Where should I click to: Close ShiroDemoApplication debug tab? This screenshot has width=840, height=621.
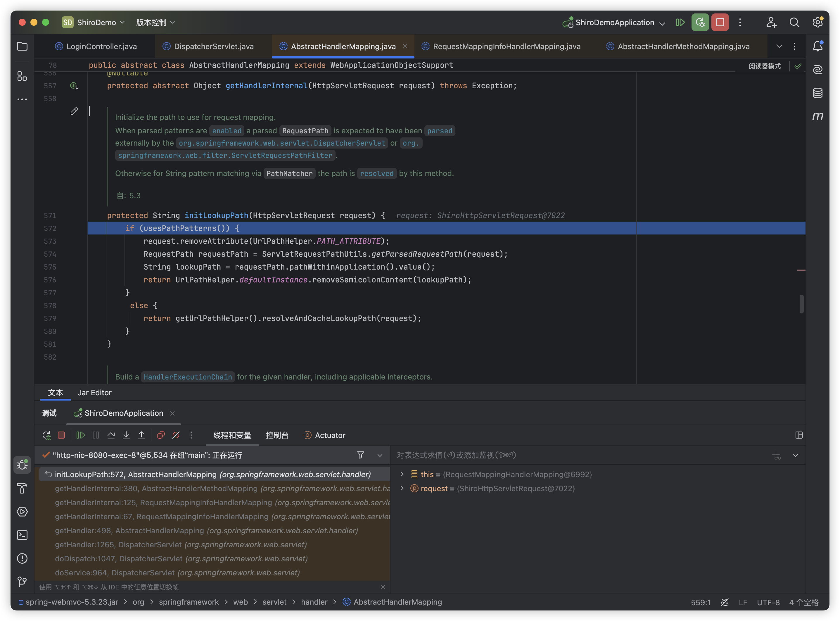[172, 413]
